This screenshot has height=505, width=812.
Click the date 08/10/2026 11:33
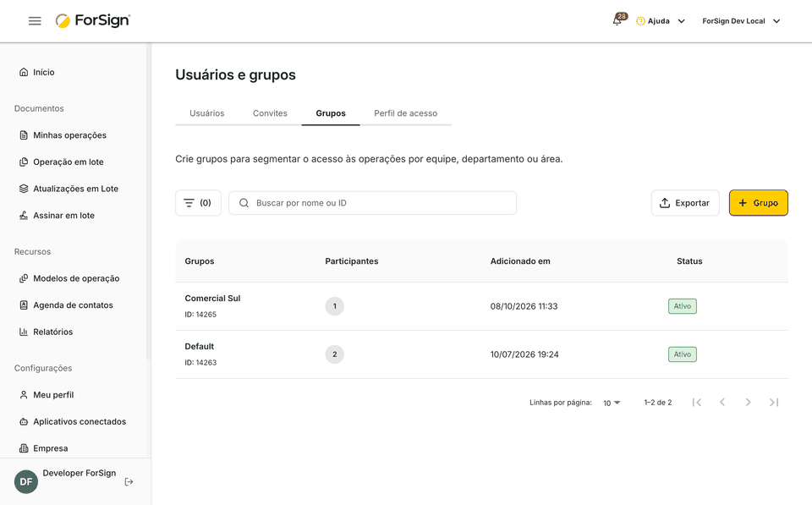524,306
